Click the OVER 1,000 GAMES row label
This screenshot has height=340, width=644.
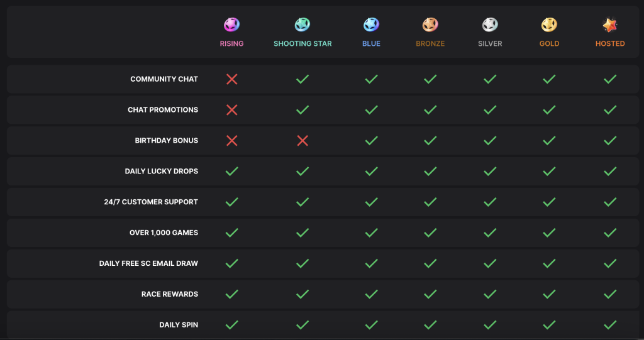click(164, 233)
